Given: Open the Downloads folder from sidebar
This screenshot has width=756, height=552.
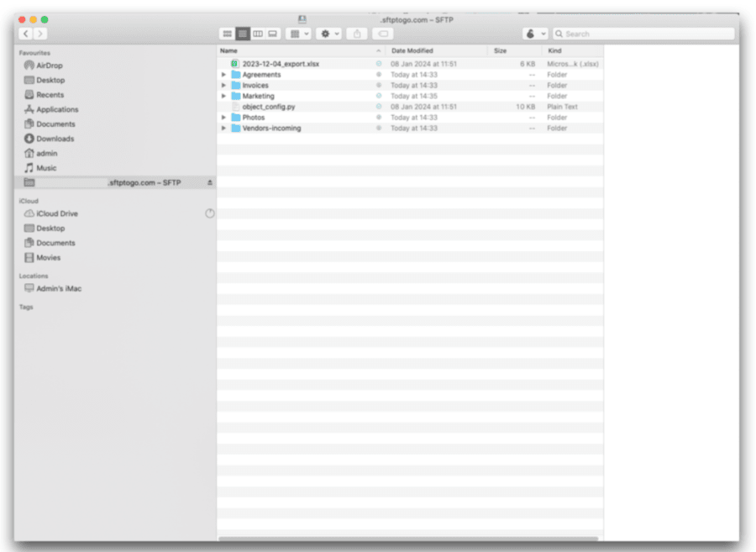Looking at the screenshot, I should click(55, 138).
